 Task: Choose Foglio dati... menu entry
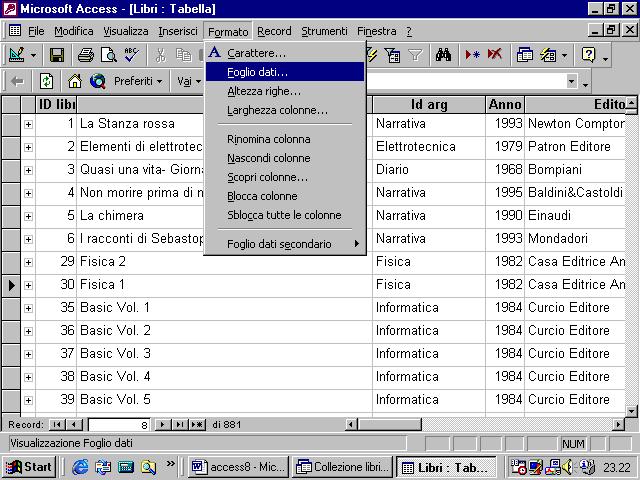point(285,72)
